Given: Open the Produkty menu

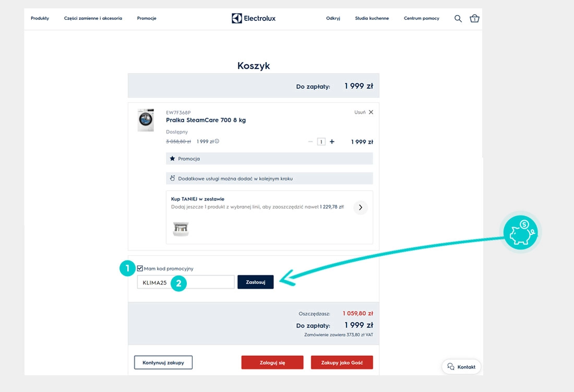Looking at the screenshot, I should tap(40, 18).
